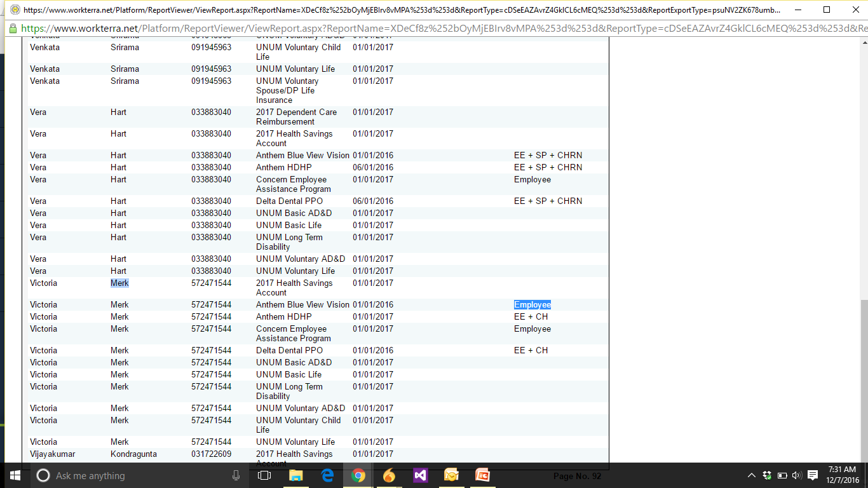Open Visual Studio from the taskbar

420,475
